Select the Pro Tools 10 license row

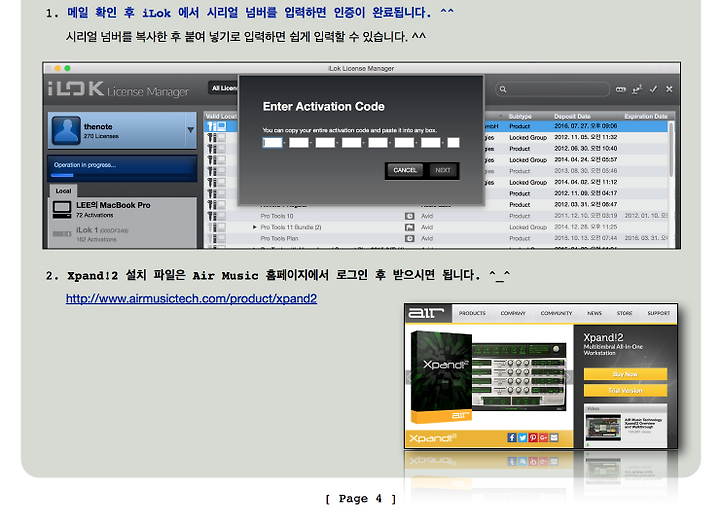(436, 216)
